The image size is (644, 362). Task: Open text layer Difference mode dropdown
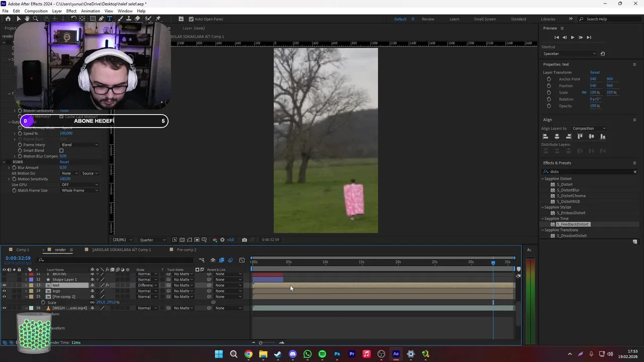click(x=147, y=285)
